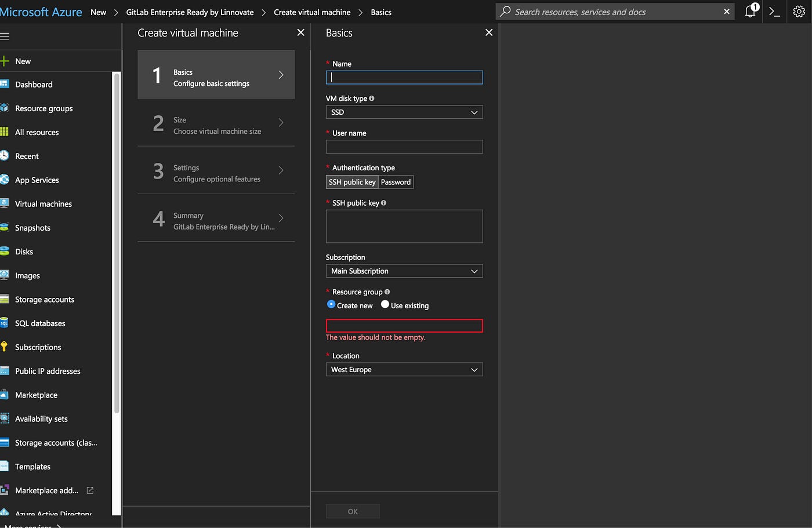Viewport: 812px width, 528px height.
Task: Click the User name input field
Action: point(404,147)
